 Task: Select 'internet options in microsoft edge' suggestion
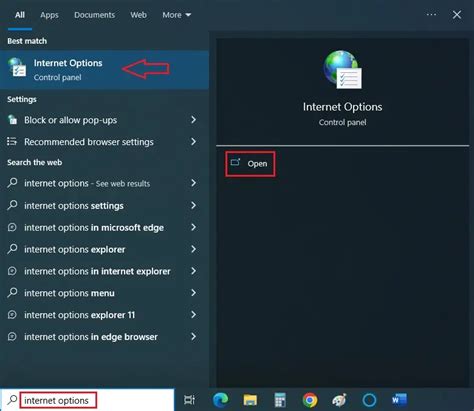tap(104, 227)
